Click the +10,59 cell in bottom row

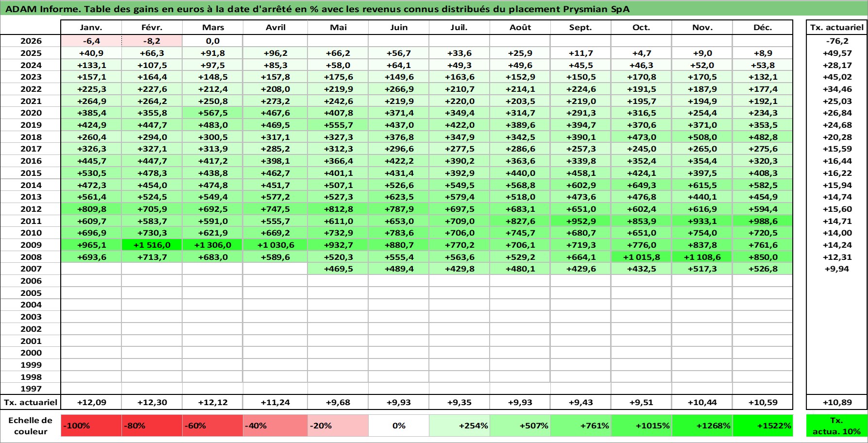(763, 402)
